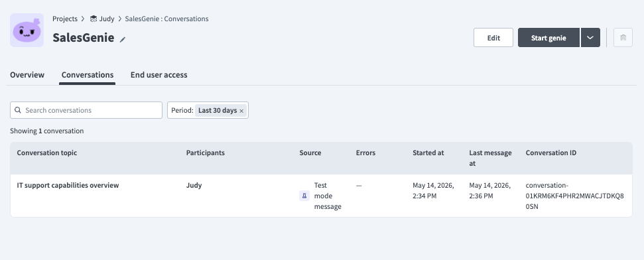Click the Conversation topic column header
644x260 pixels.
[47, 153]
